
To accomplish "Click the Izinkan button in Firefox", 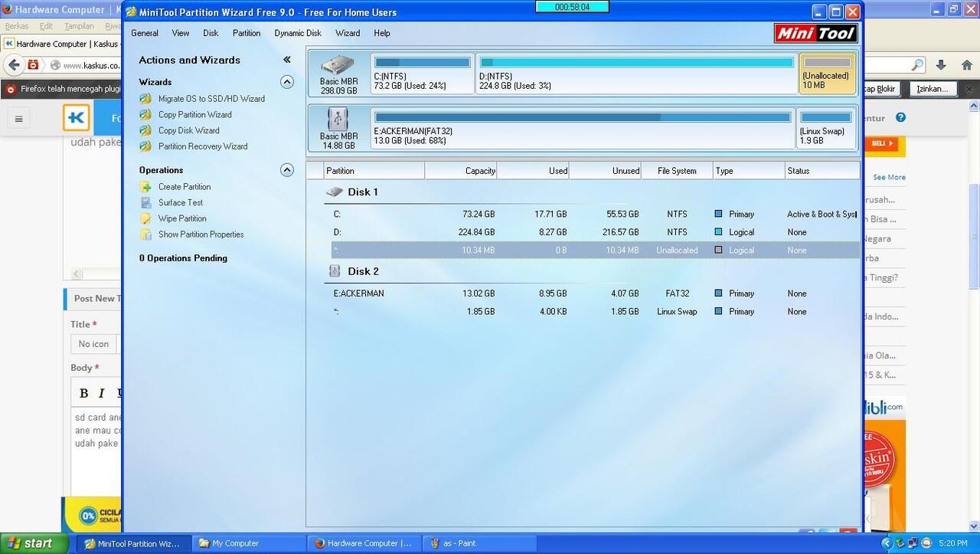I will (x=933, y=89).
